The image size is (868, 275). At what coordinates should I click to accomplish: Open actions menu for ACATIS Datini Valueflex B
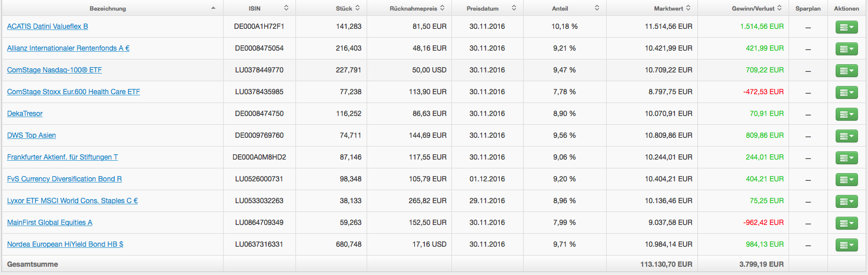click(847, 27)
